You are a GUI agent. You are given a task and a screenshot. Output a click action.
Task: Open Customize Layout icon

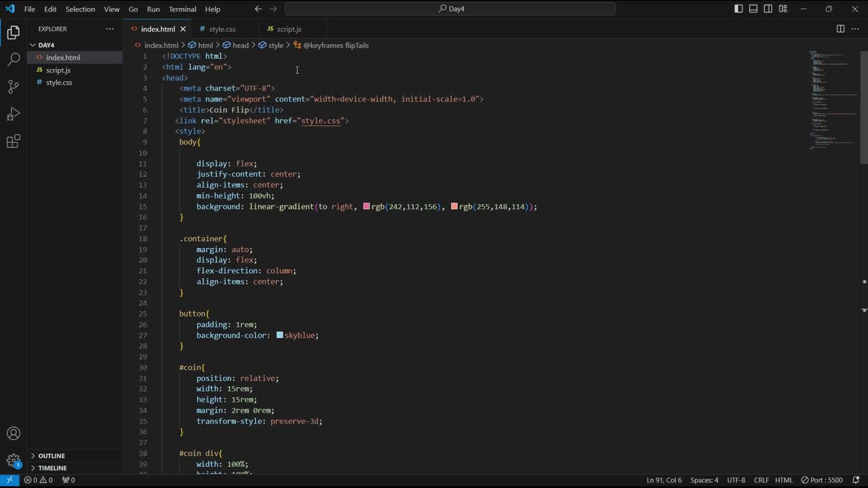pyautogui.click(x=783, y=9)
